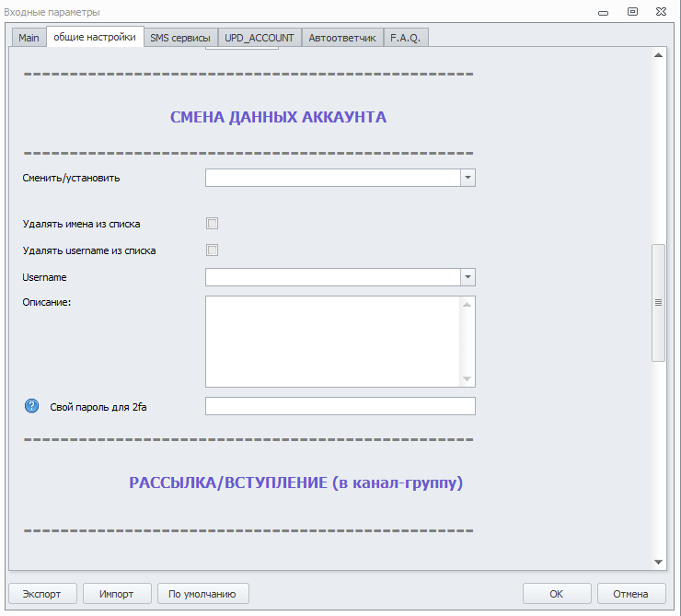Screen dimensions: 681x616
Task: Close the 'Входные параметры' window
Action: click(661, 12)
